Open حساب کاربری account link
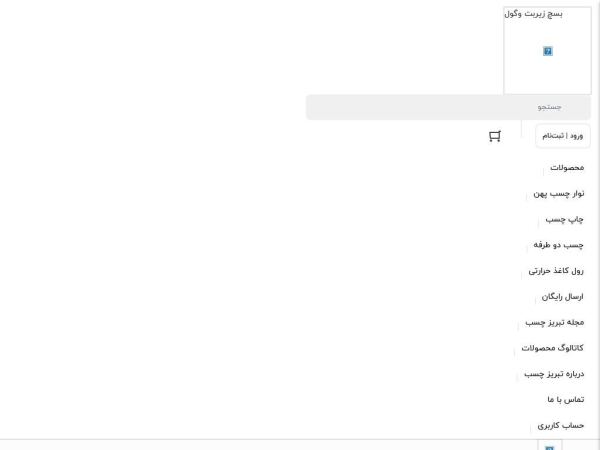The width and height of the screenshot is (600, 450). pos(561,426)
